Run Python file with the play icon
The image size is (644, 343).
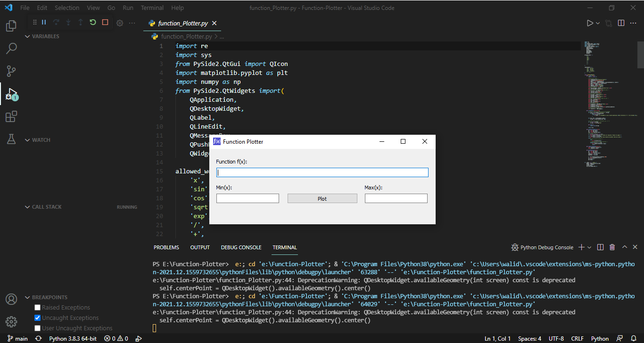[x=589, y=23]
